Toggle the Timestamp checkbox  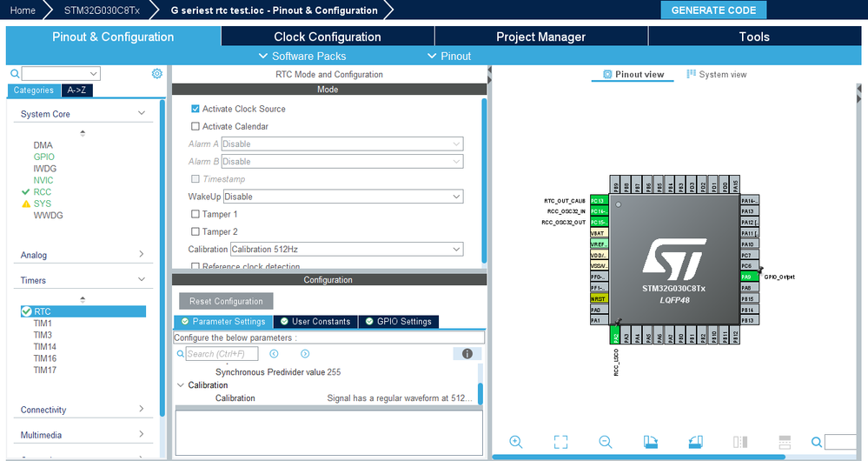point(195,179)
